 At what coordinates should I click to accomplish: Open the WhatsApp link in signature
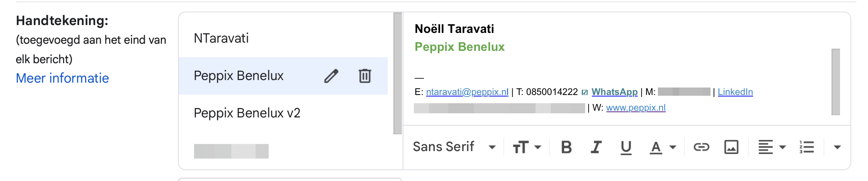[614, 92]
